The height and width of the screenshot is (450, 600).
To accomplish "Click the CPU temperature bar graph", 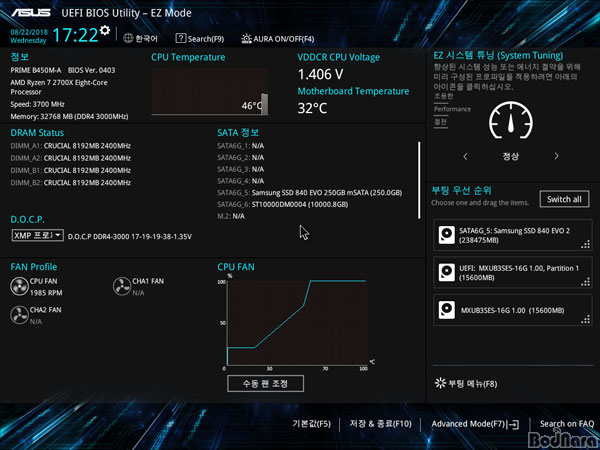I will click(x=210, y=92).
